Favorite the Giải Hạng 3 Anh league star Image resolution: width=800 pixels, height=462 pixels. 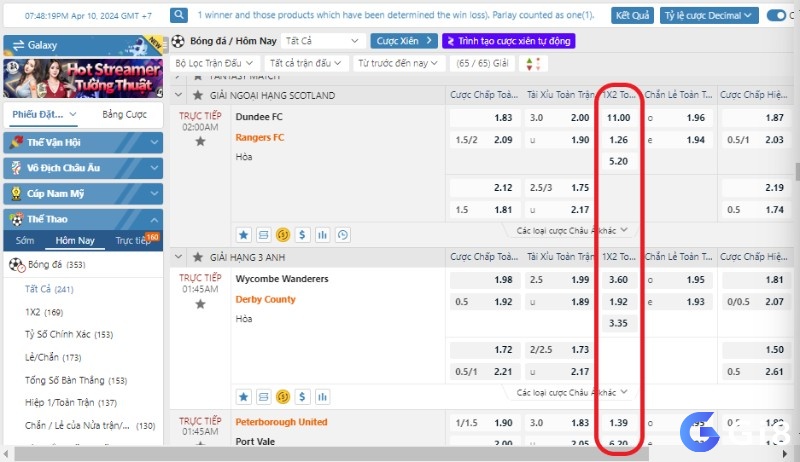click(x=197, y=258)
